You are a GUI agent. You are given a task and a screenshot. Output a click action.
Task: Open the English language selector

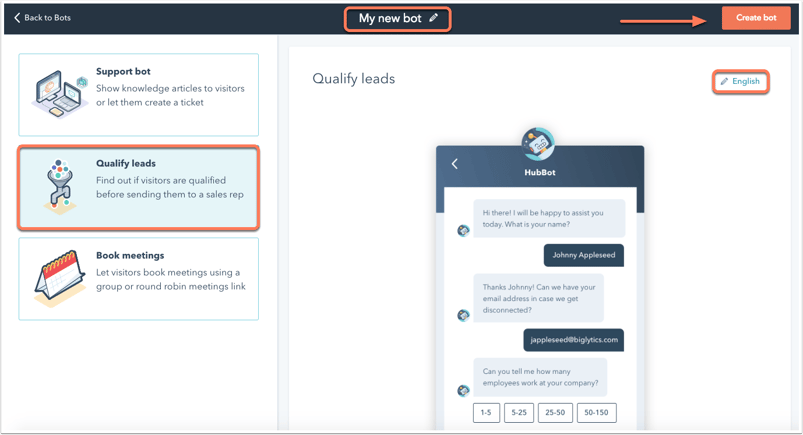pos(741,81)
